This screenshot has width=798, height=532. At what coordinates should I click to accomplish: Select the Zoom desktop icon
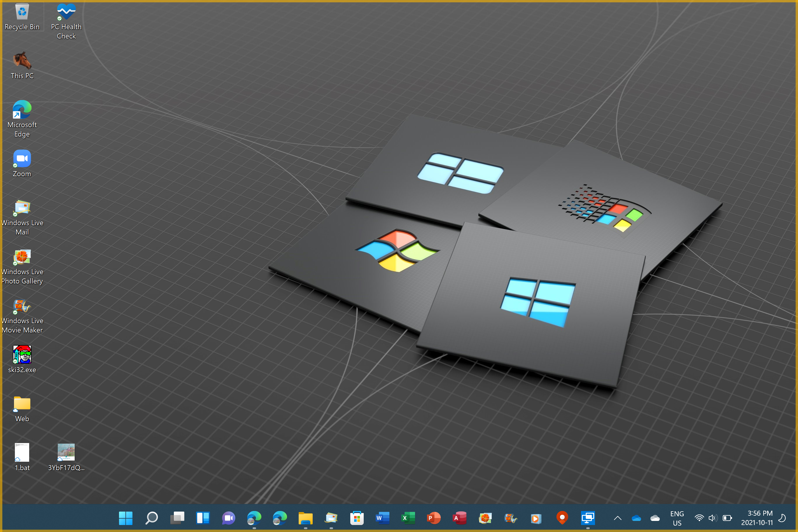pyautogui.click(x=22, y=164)
